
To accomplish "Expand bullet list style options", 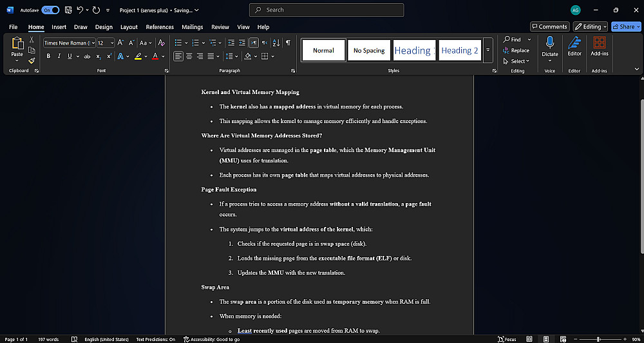I will (186, 43).
